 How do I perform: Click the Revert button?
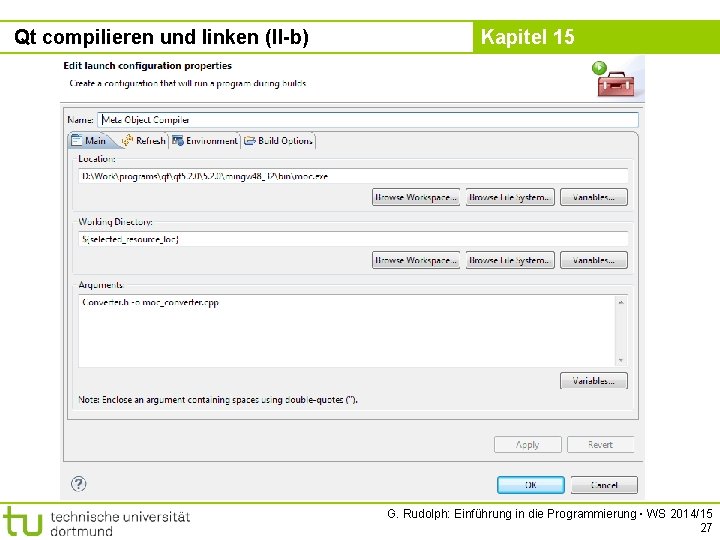[x=601, y=444]
